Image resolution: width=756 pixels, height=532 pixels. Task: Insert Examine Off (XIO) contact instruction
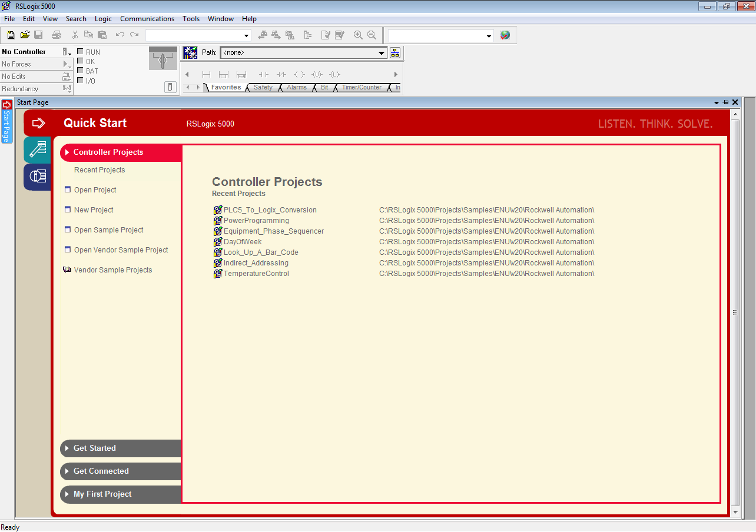click(281, 74)
